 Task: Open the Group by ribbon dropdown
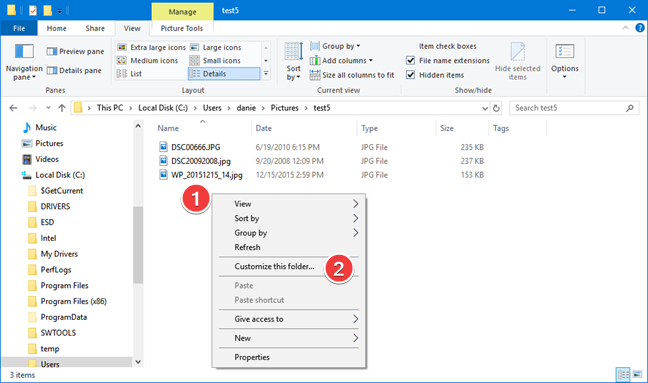[x=335, y=46]
